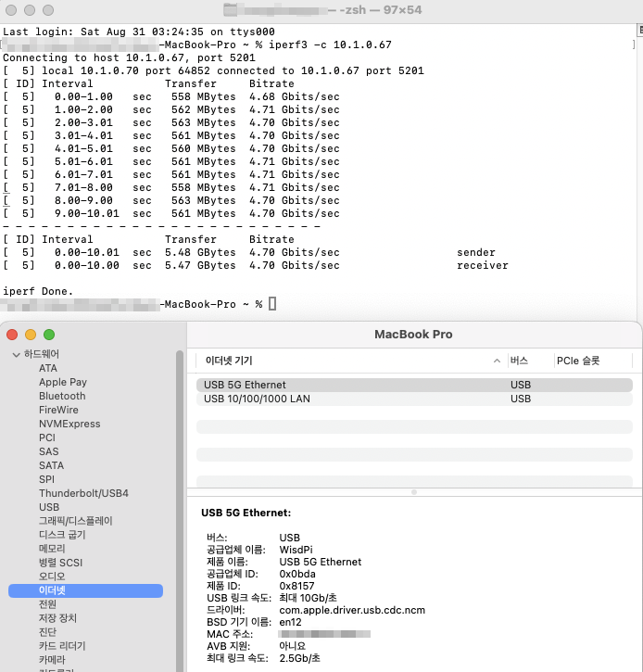The image size is (643, 672).
Task: Select SAS in the sidebar
Action: pos(49,451)
